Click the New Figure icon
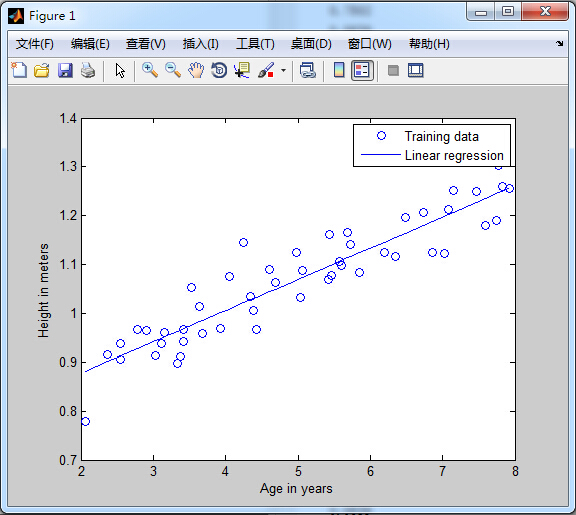Viewport: 576px width, 515px height. 19,70
